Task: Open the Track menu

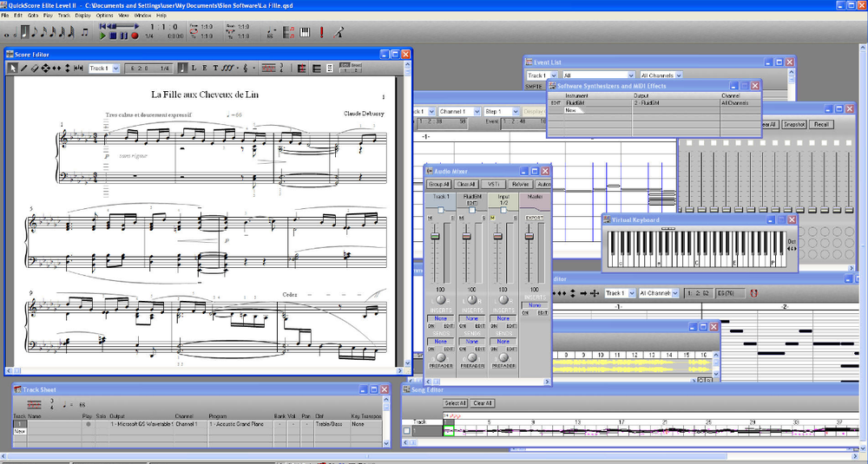Action: [64, 16]
